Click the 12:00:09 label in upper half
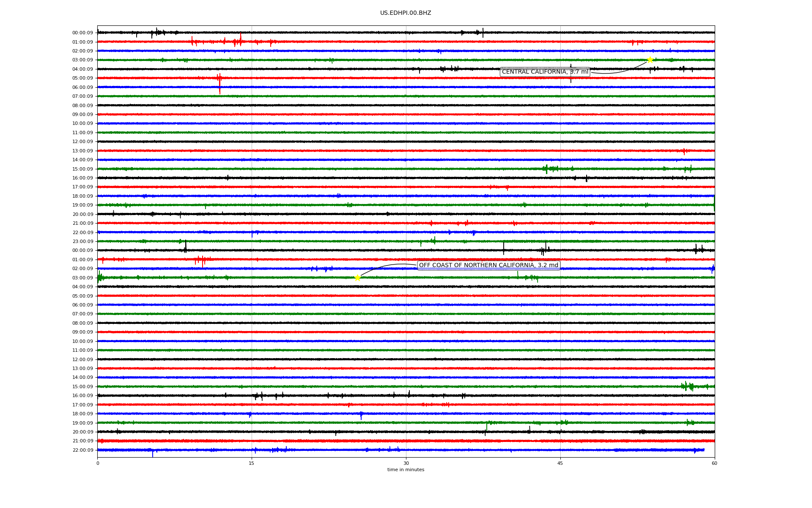The width and height of the screenshot is (812, 508). (x=82, y=142)
